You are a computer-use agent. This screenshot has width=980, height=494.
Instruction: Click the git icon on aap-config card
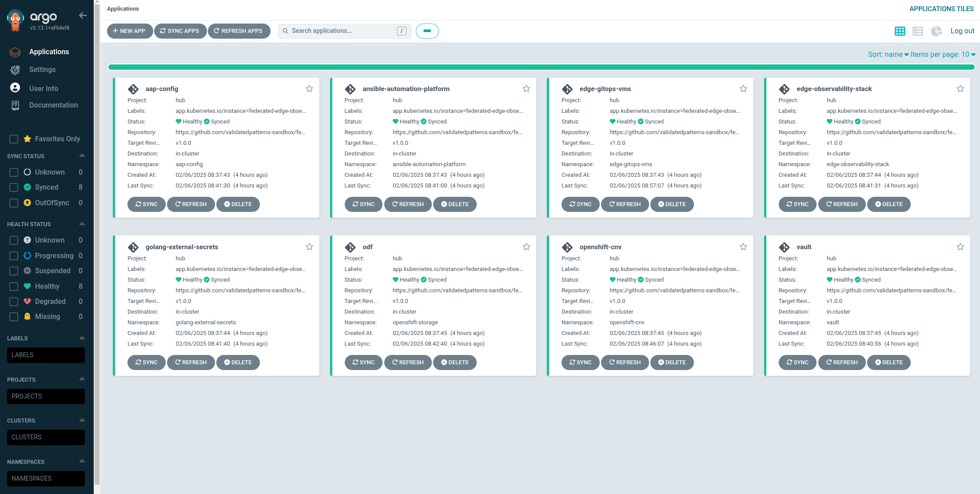tap(133, 89)
